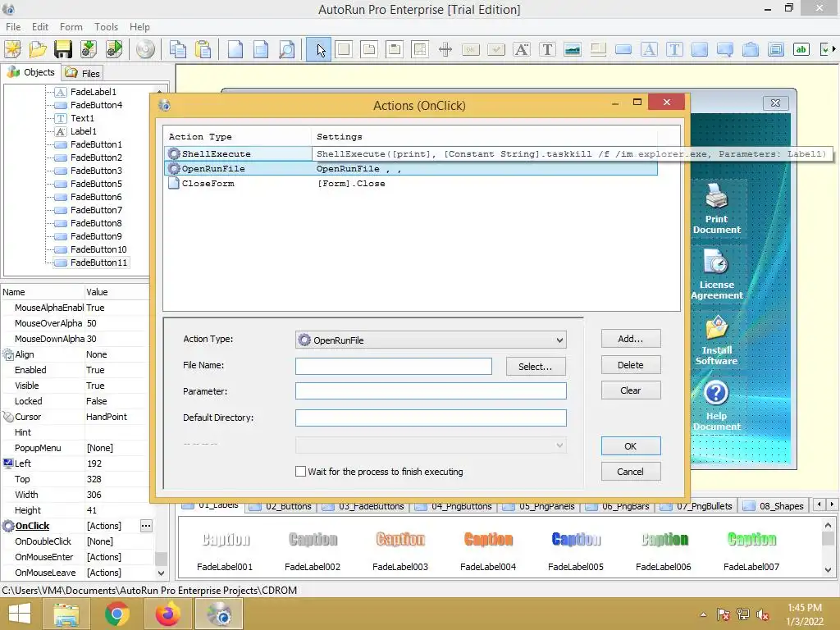
Task: Check 'Wait for the process to finish executing'
Action: (300, 472)
